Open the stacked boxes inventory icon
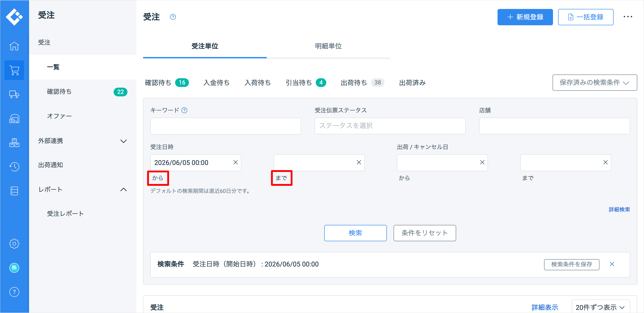 coord(14,143)
